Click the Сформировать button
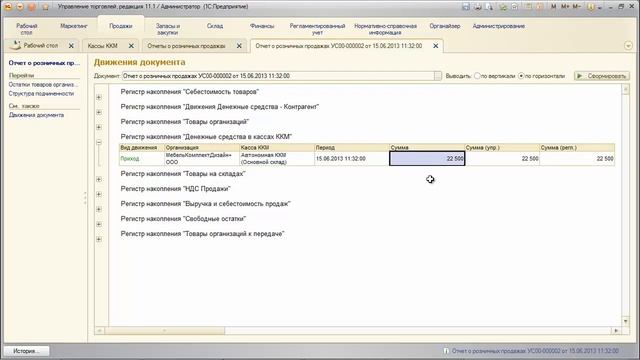Image resolution: width=640 pixels, height=360 pixels. tap(602, 76)
